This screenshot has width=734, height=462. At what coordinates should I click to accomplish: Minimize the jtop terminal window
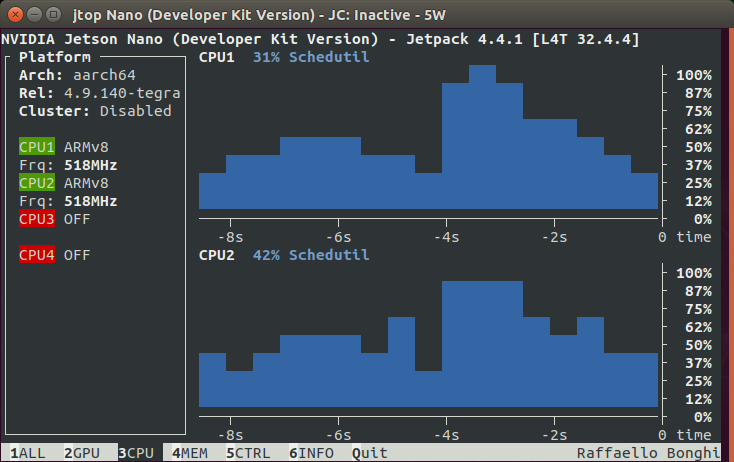pyautogui.click(x=35, y=15)
